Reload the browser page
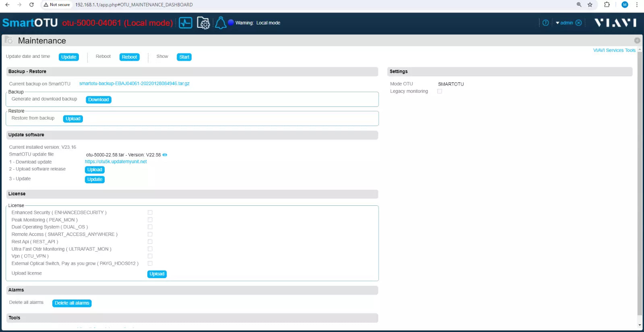The image size is (644, 332). [31, 5]
